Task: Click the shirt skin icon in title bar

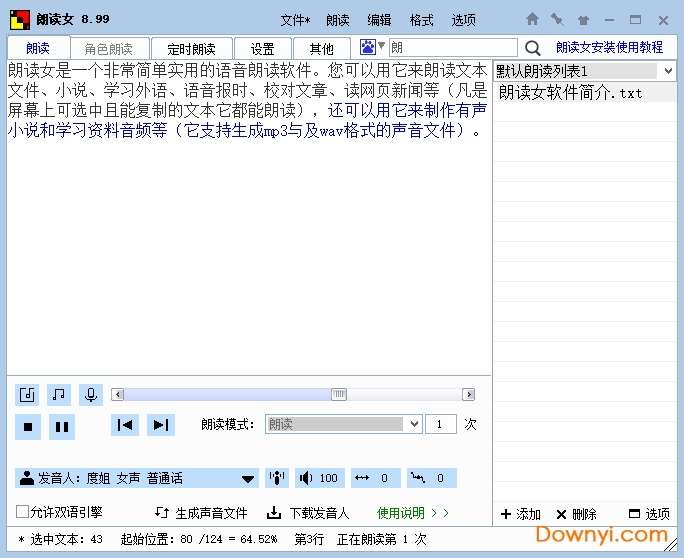Action: pos(583,19)
